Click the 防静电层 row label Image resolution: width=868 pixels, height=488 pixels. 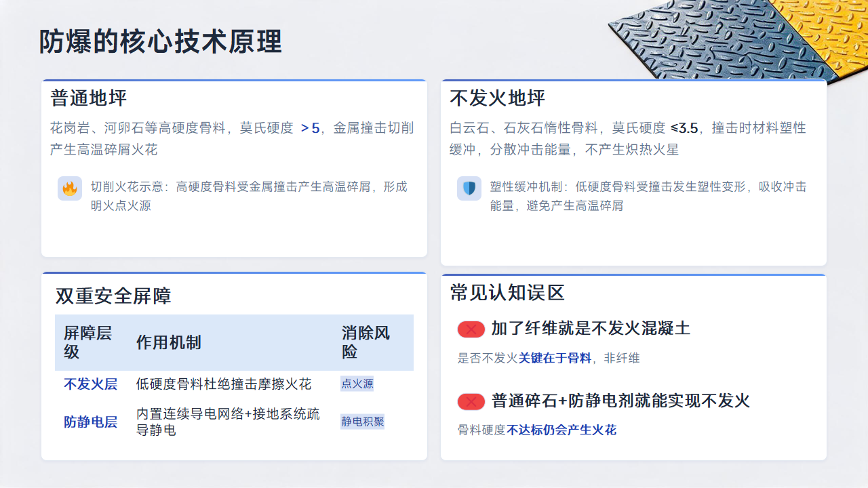coord(91,422)
